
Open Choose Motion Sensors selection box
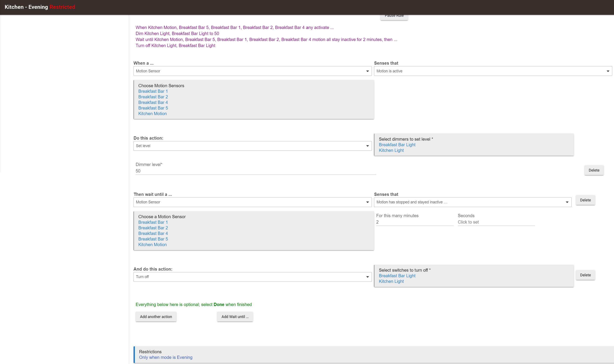click(254, 100)
